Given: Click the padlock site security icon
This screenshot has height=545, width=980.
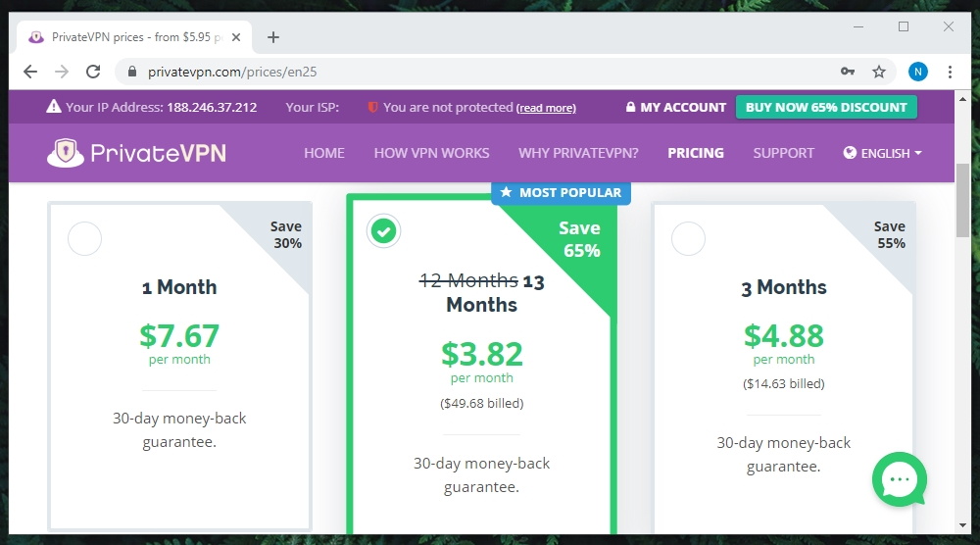Looking at the screenshot, I should [132, 72].
